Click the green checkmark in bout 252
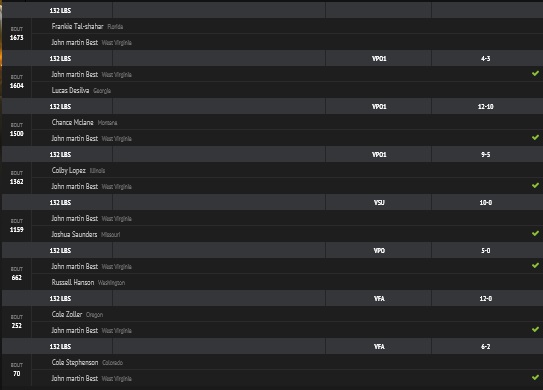The image size is (543, 390). click(535, 329)
